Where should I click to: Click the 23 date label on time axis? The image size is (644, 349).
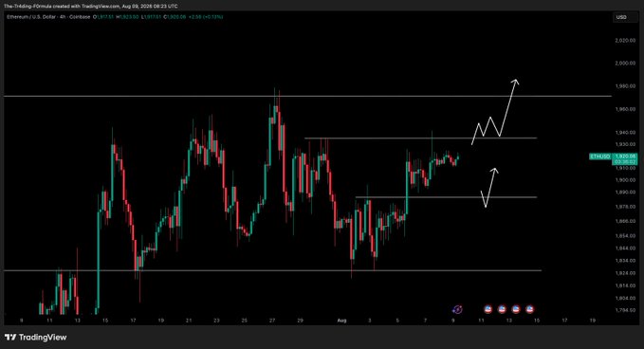(x=216, y=321)
